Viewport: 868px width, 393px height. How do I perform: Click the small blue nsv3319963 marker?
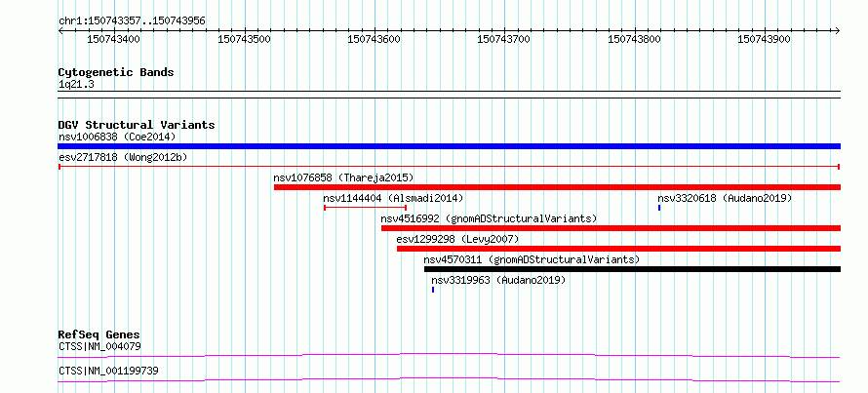[433, 290]
